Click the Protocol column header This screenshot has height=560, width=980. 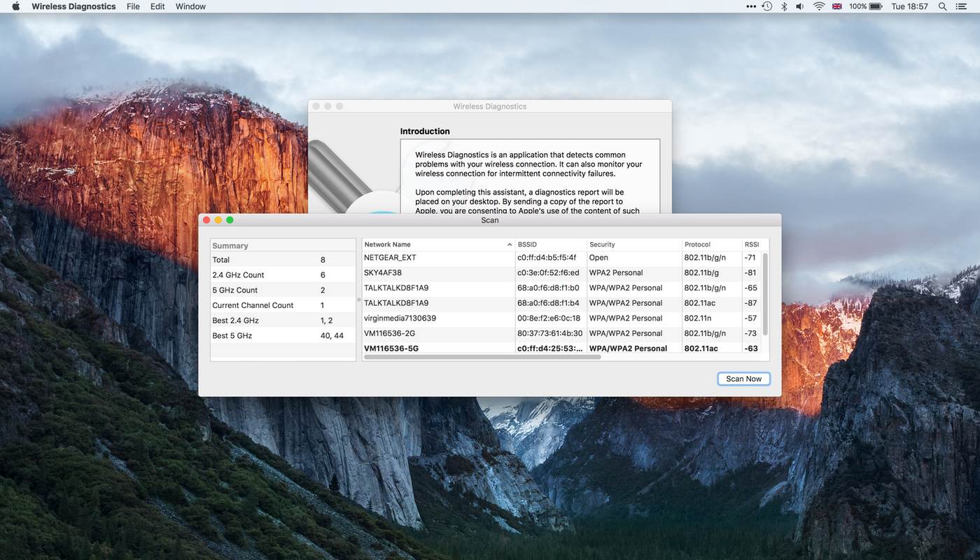coord(712,244)
